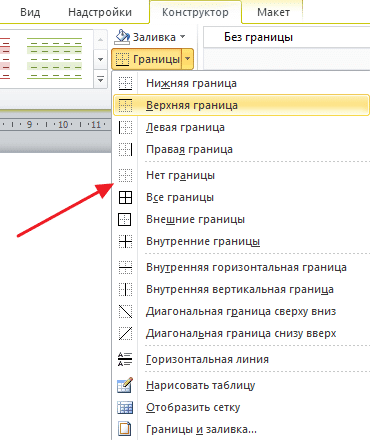Viewport: 370px width, 440px height.
Task: Click the Нарисовать таблицу pencil icon
Action: point(125,385)
